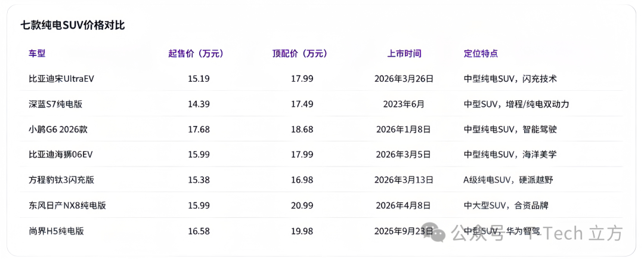Select top price 17.49
This screenshot has width=644, height=259.
[x=302, y=104]
